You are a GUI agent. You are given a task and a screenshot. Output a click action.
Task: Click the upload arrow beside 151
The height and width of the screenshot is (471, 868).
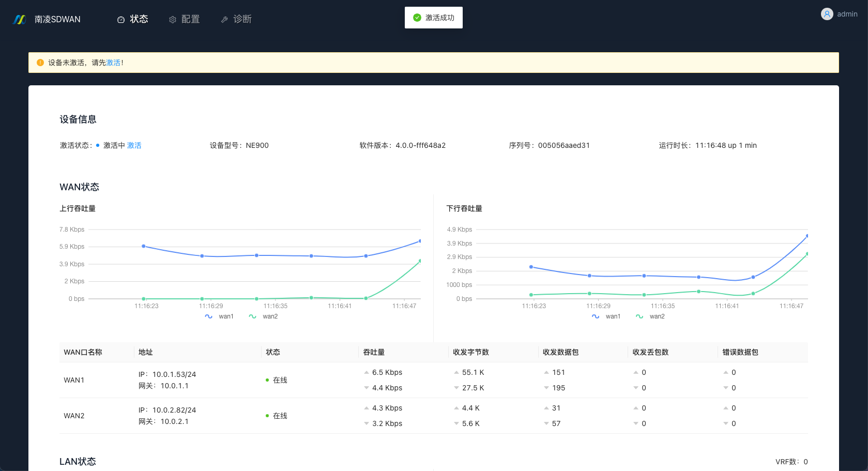[x=546, y=372]
